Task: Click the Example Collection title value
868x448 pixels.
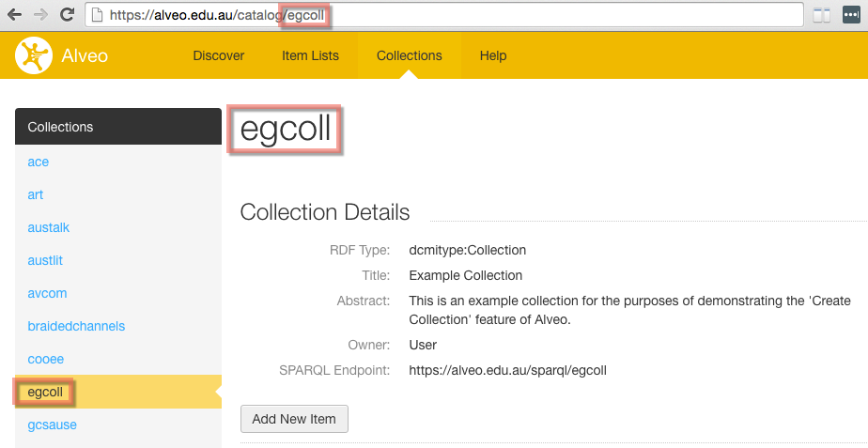Action: click(x=466, y=275)
